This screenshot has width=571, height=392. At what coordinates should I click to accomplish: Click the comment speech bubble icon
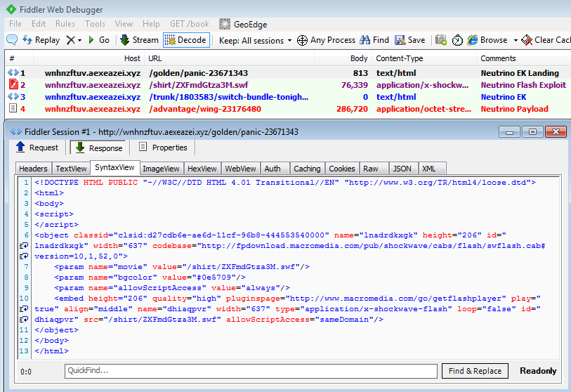tap(12, 40)
